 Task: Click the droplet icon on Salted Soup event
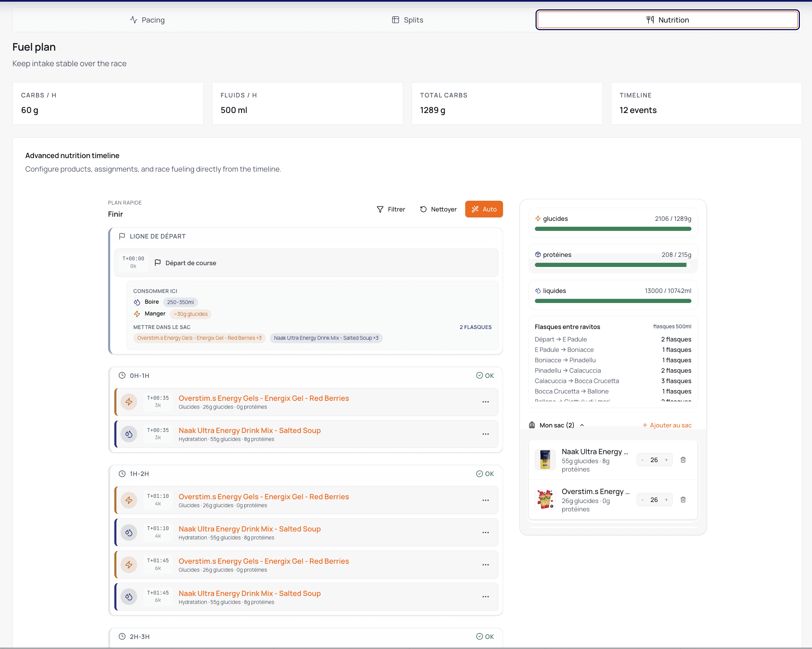pyautogui.click(x=129, y=434)
